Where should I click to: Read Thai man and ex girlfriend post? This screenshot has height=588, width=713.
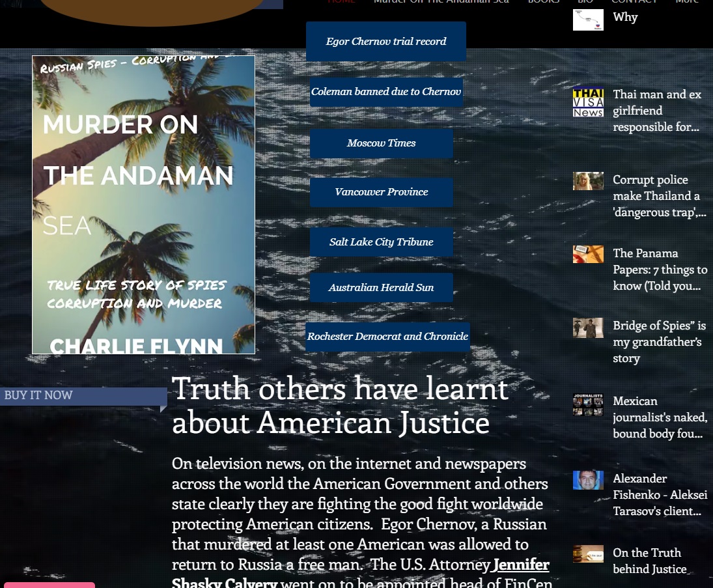pos(657,111)
